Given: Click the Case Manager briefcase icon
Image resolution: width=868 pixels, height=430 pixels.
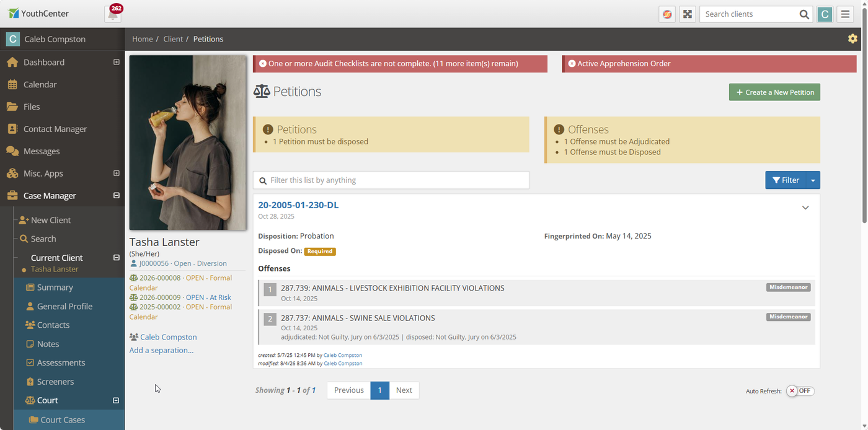Looking at the screenshot, I should click(x=12, y=196).
